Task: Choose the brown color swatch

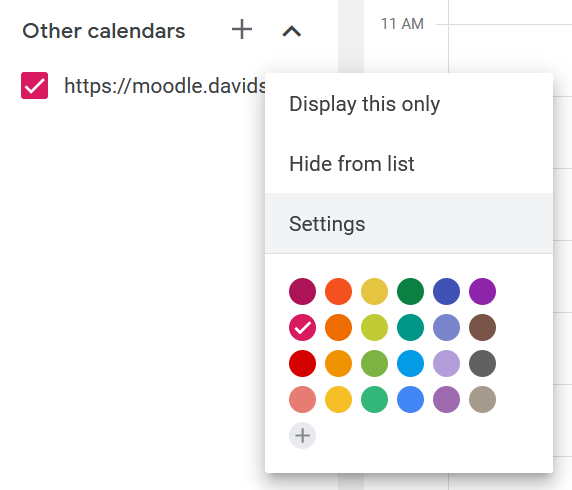Action: (482, 327)
